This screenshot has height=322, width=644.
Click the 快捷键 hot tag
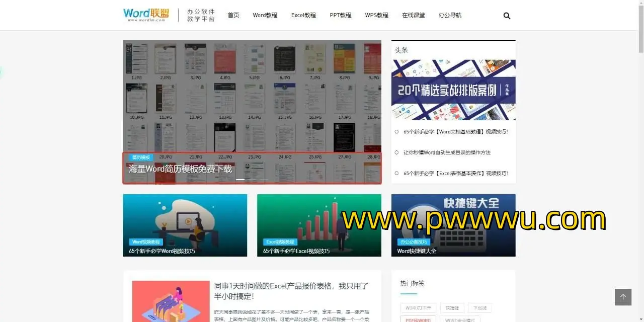[x=452, y=308]
